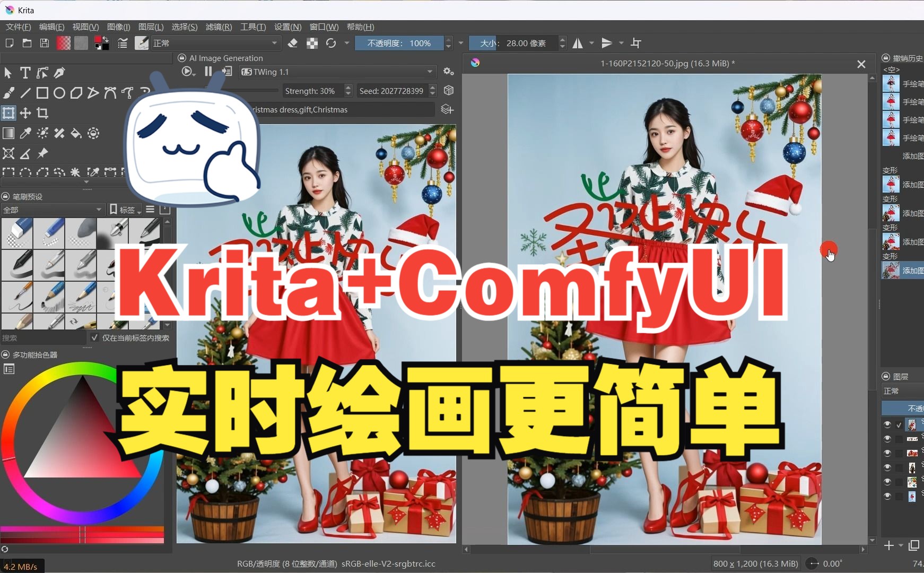Select the Rectangle tool
Screen dimensions: 924x573
[42, 93]
